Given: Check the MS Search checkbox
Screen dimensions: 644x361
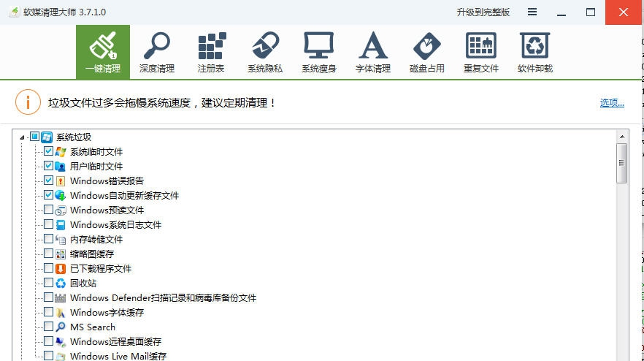Looking at the screenshot, I should [x=48, y=327].
